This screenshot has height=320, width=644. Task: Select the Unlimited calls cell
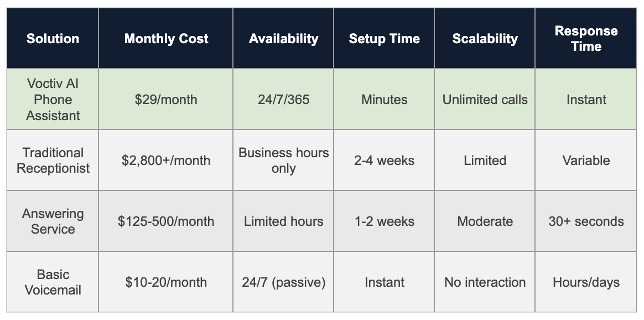485,100
